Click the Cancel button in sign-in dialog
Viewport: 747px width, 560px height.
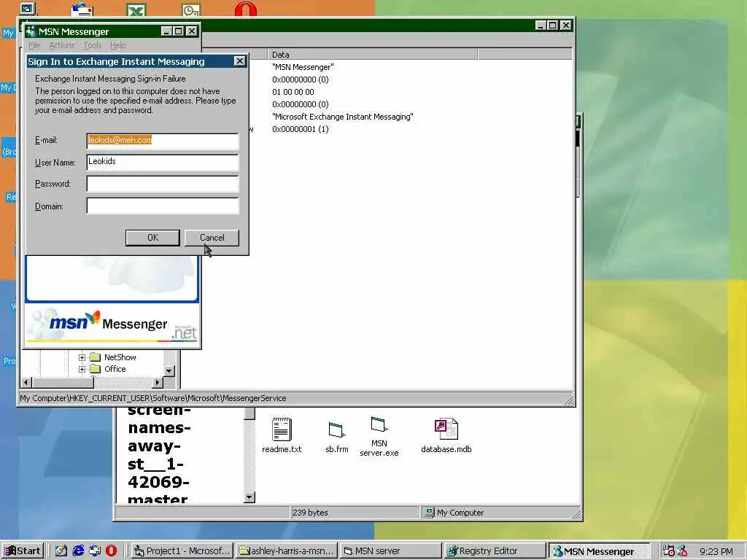212,238
